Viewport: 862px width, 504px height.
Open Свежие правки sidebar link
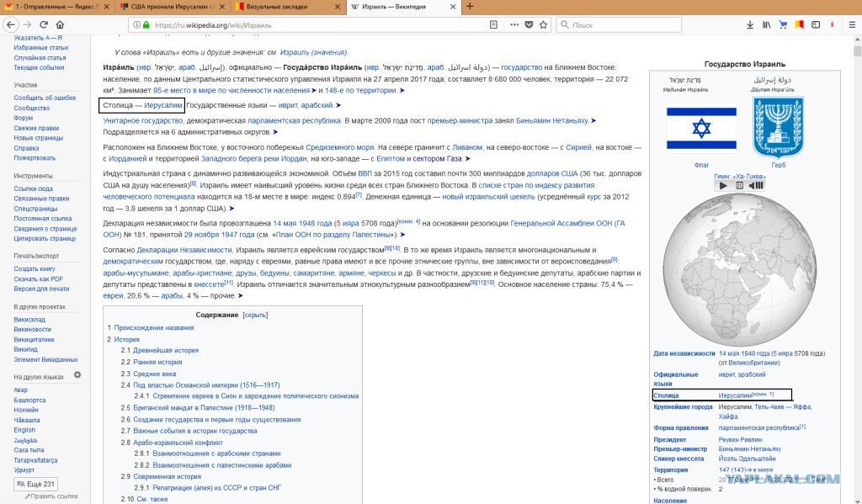[36, 128]
